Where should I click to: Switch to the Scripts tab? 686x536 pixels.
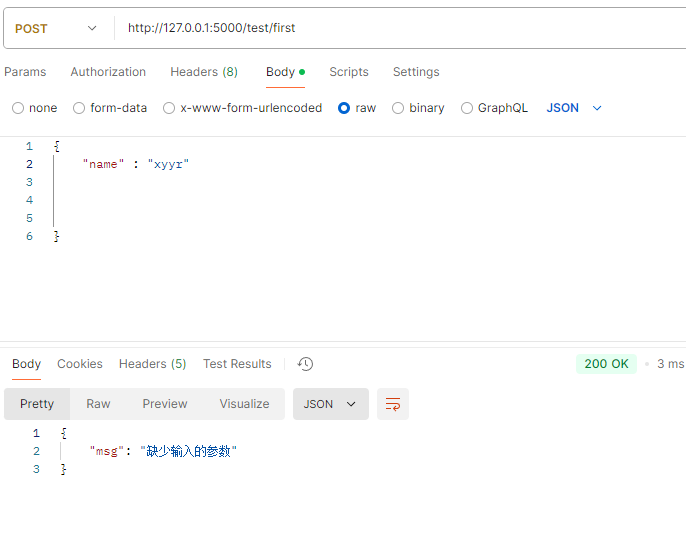[x=349, y=72]
